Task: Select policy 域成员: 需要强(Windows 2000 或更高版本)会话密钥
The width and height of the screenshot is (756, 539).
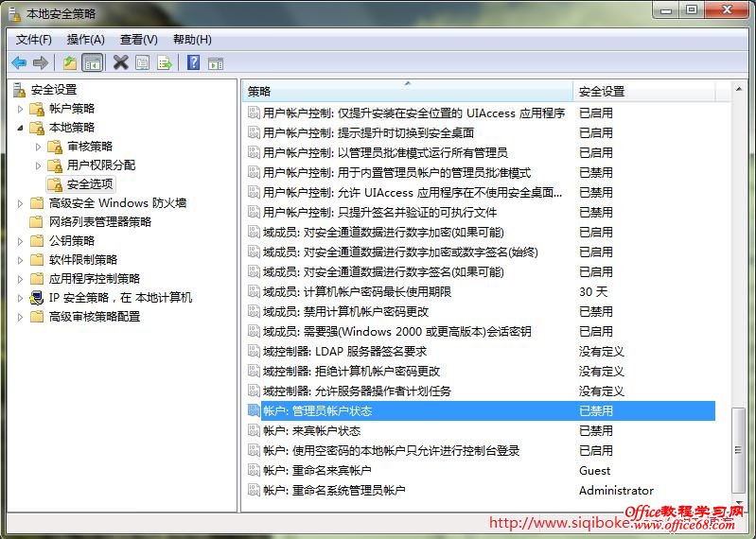Action: pyautogui.click(x=396, y=331)
